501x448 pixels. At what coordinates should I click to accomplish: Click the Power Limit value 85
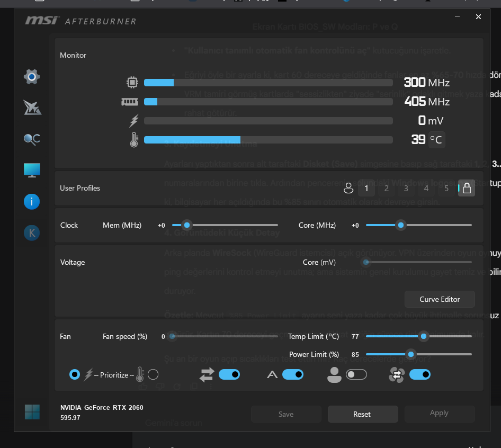(x=355, y=355)
